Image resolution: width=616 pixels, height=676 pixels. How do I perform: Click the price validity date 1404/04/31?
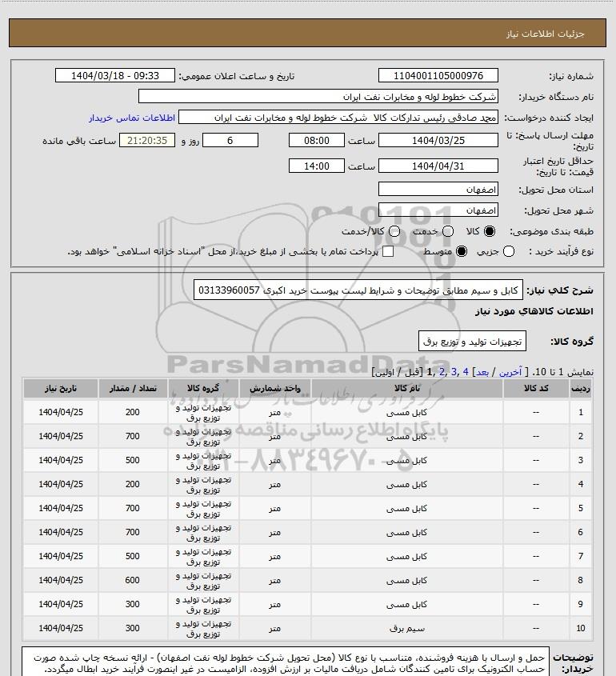click(438, 166)
